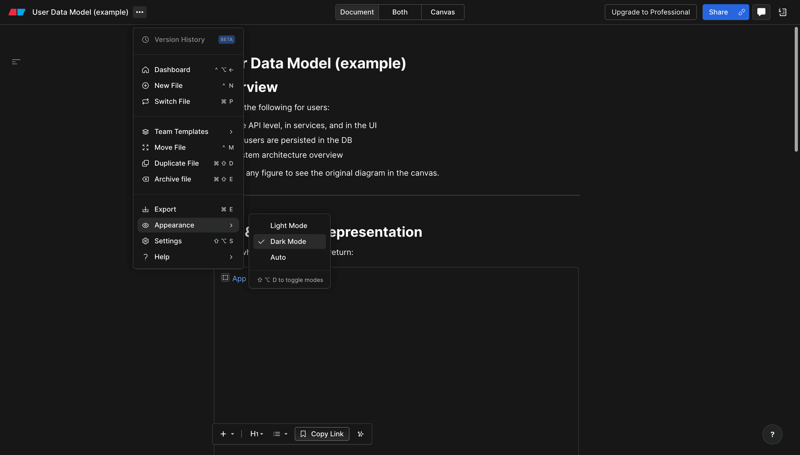Open the list style dropdown in bottom toolbar

click(280, 434)
